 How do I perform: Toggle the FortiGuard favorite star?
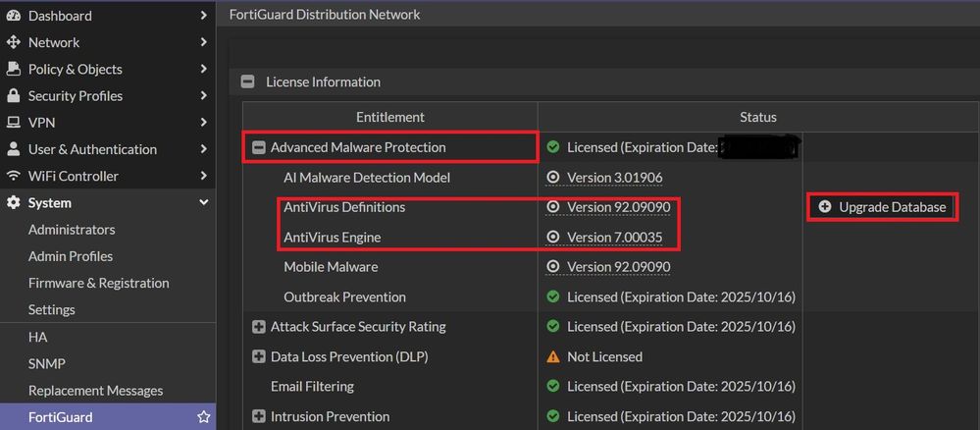pos(204,417)
